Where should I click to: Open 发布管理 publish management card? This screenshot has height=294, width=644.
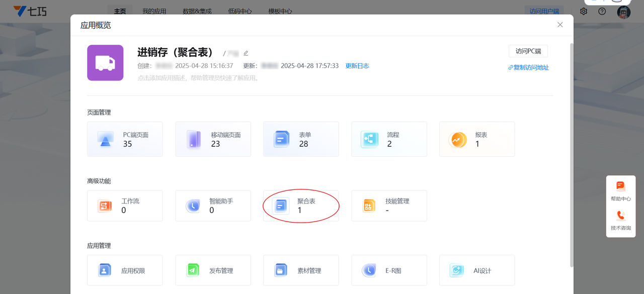[x=213, y=270]
